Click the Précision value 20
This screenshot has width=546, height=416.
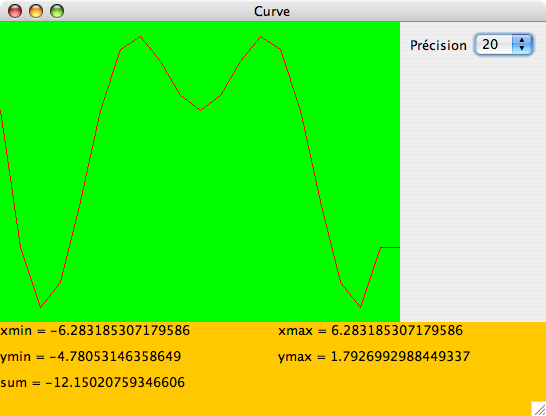point(490,45)
